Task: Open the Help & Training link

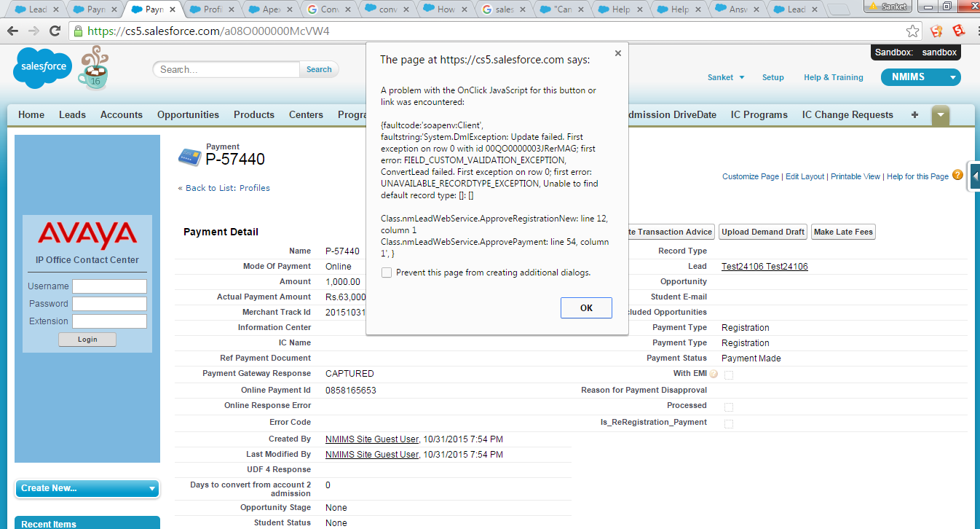Action: coord(834,77)
